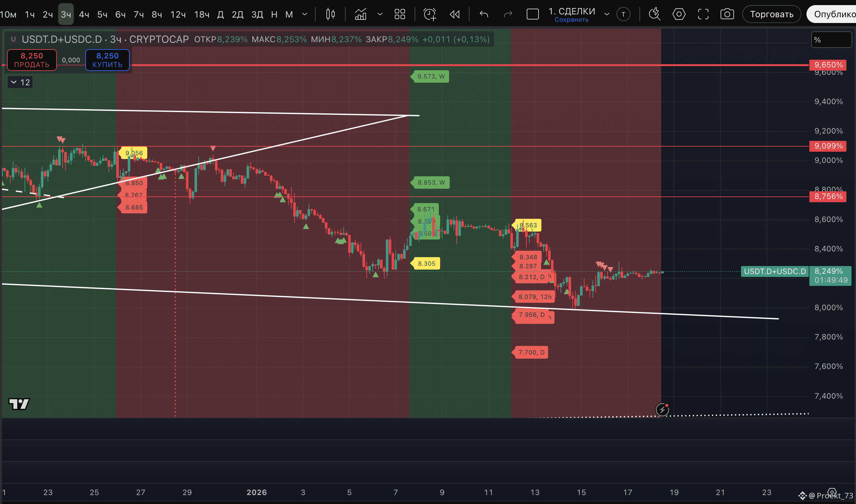Open the СДЕЛКИ layout dropdown arrow
This screenshot has width=856, height=504.
pos(607,14)
